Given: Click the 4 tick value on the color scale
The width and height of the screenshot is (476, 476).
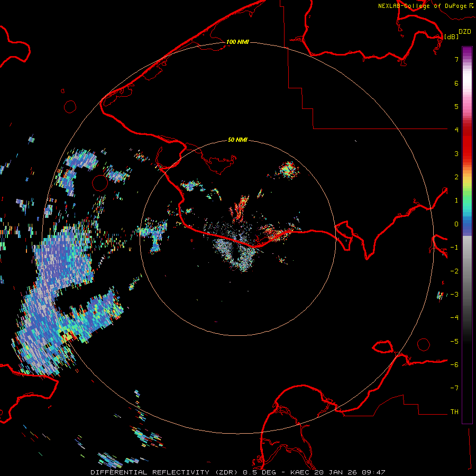Looking at the screenshot, I should coord(456,130).
